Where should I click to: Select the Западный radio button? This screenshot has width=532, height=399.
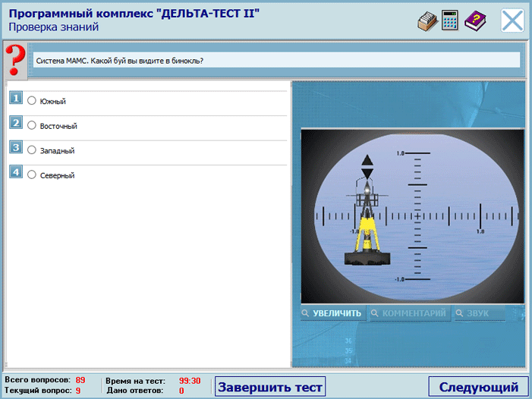click(x=32, y=150)
